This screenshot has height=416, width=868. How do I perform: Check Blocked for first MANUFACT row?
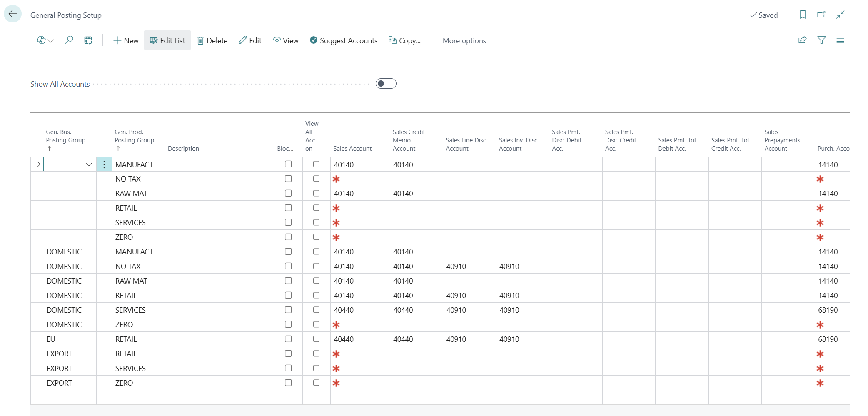click(x=288, y=164)
